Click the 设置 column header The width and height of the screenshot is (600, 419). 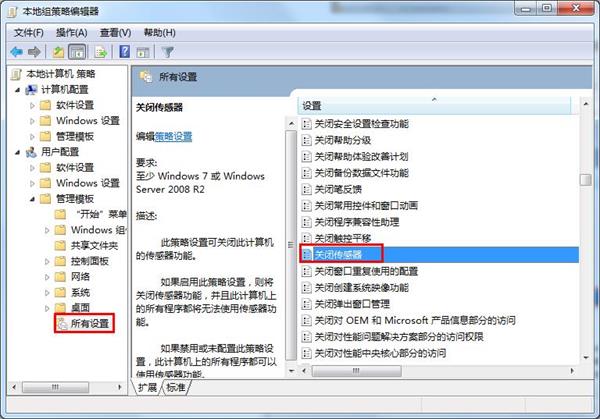(434, 106)
